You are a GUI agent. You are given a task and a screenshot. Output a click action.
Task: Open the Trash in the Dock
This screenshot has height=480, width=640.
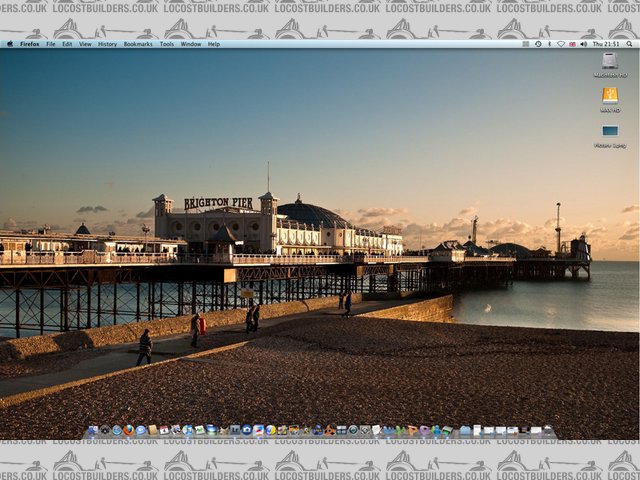(548, 430)
